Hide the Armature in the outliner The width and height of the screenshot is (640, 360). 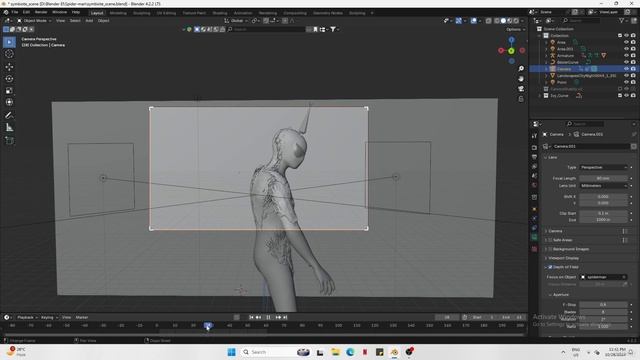(626, 56)
